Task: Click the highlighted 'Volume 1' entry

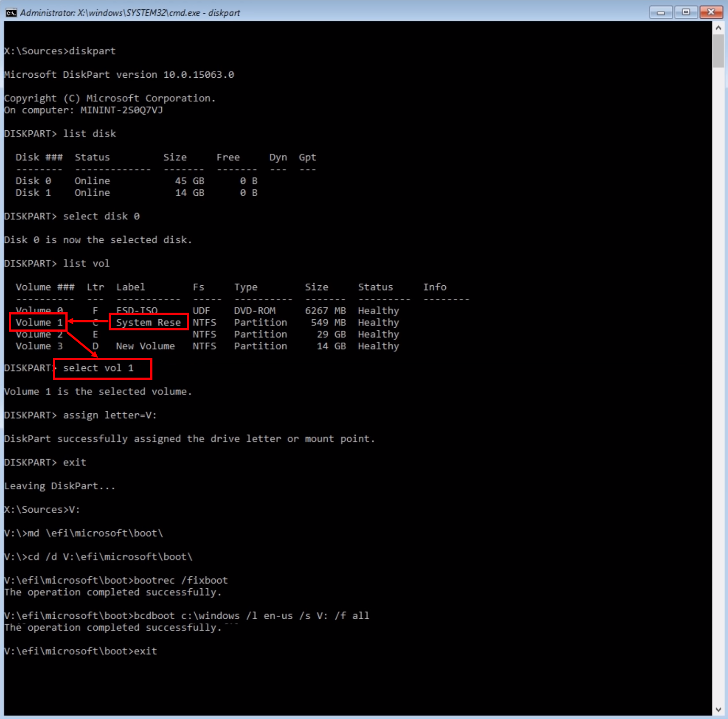Action: tap(38, 322)
